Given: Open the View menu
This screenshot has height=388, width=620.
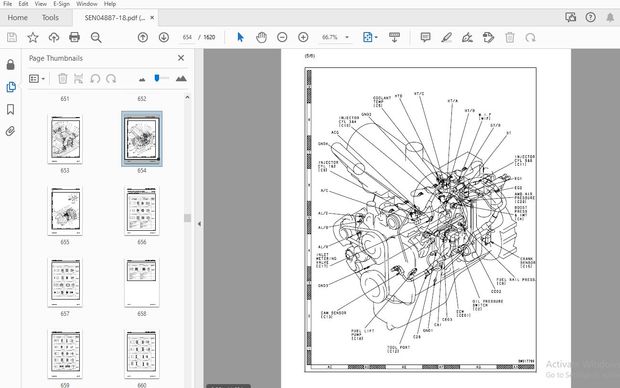Looking at the screenshot, I should tap(40, 4).
